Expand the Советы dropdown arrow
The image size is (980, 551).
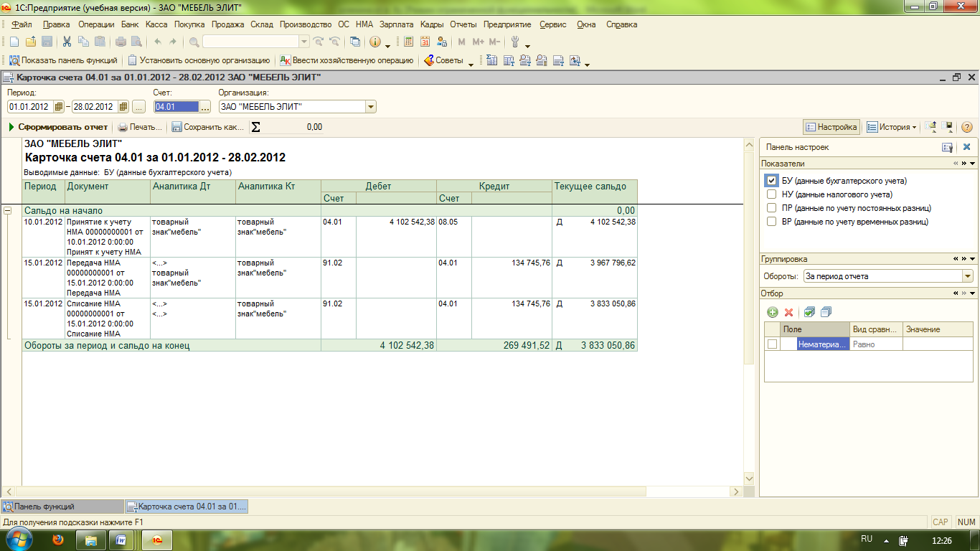point(471,63)
